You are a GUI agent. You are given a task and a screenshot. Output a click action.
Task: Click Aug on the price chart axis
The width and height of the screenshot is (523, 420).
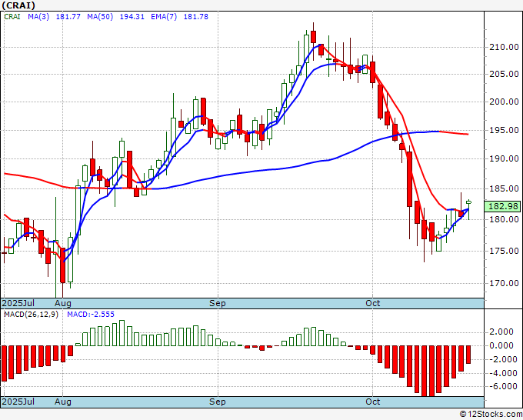point(63,303)
